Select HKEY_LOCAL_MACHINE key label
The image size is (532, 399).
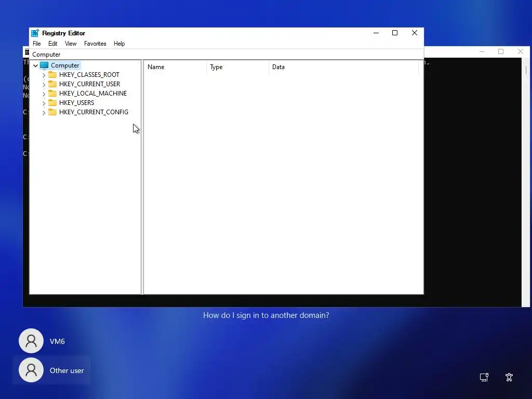[93, 94]
